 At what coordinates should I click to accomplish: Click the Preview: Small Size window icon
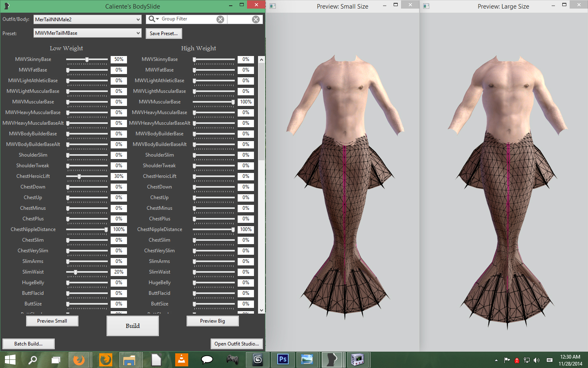click(273, 6)
